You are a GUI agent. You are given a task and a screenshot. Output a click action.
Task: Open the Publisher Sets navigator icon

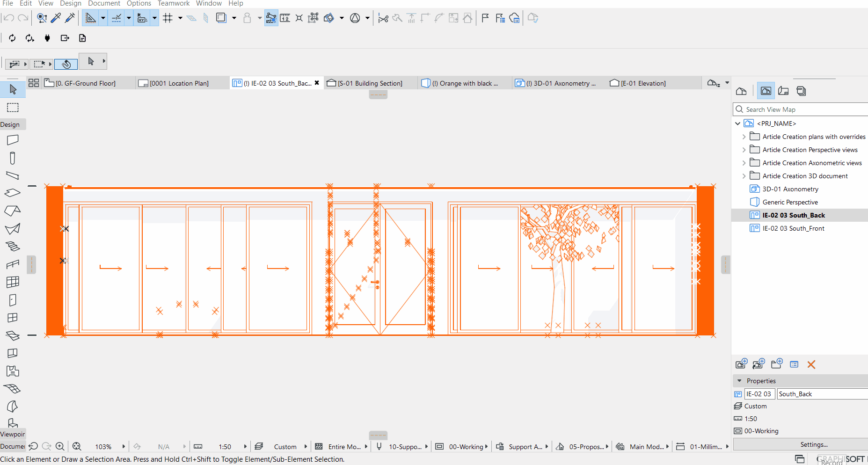[801, 91]
